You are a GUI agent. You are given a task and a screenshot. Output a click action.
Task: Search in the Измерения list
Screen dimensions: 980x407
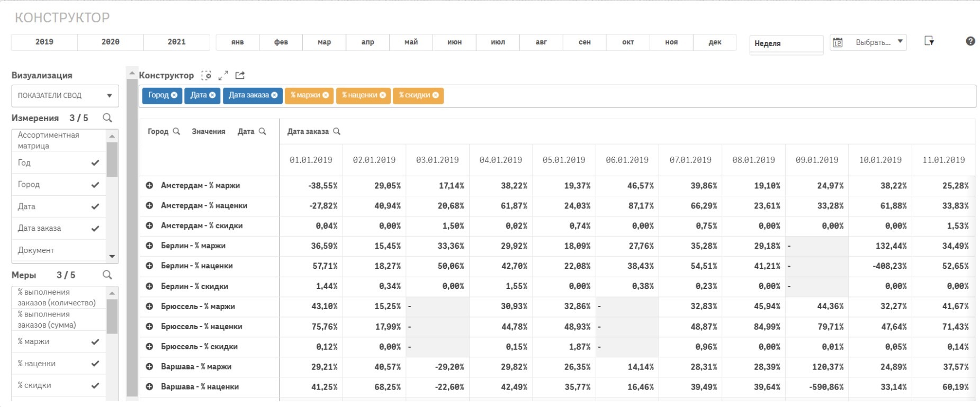coord(107,118)
